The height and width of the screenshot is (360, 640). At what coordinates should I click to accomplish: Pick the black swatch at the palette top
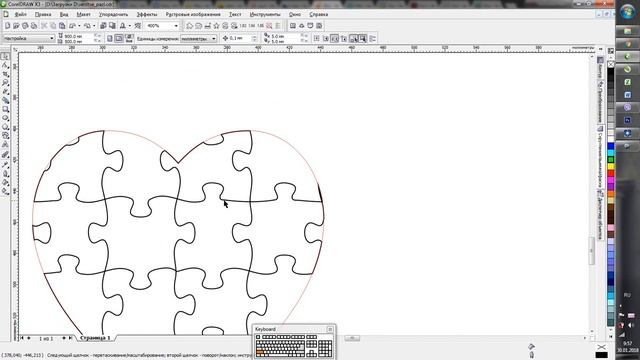pyautogui.click(x=611, y=72)
